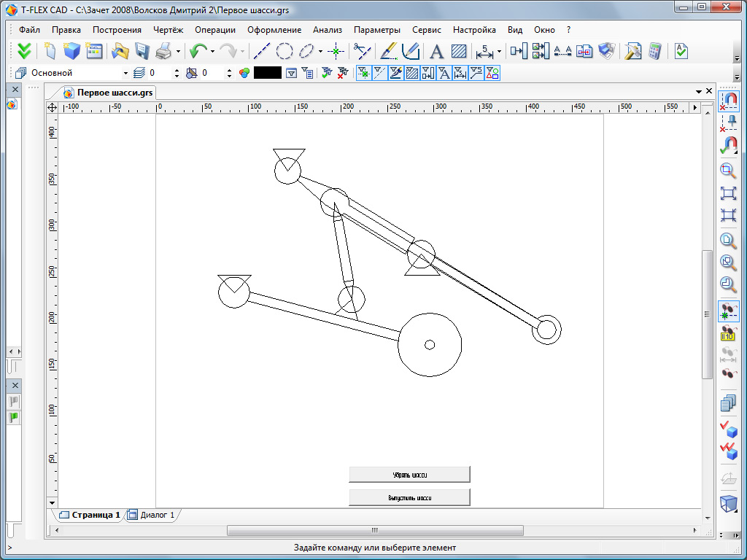Open the 3D cube view icon
The image size is (747, 560).
tap(728, 504)
